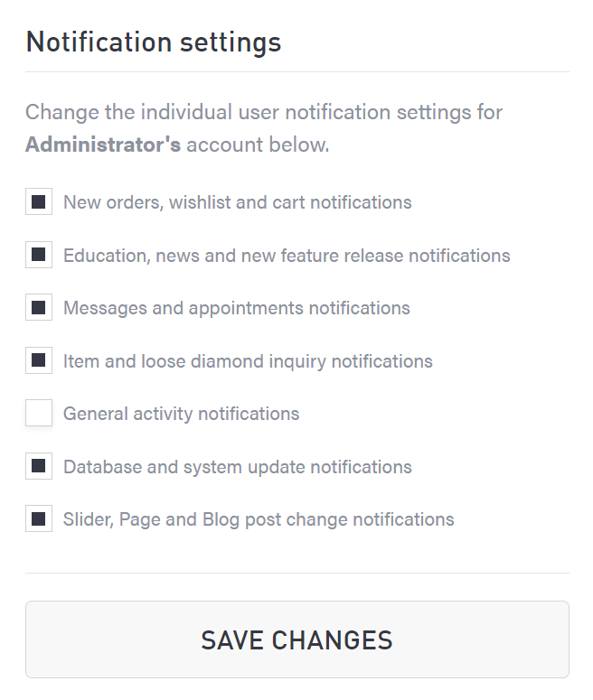Uncheck the Slider, Page and Blog post checkbox

coord(39,519)
